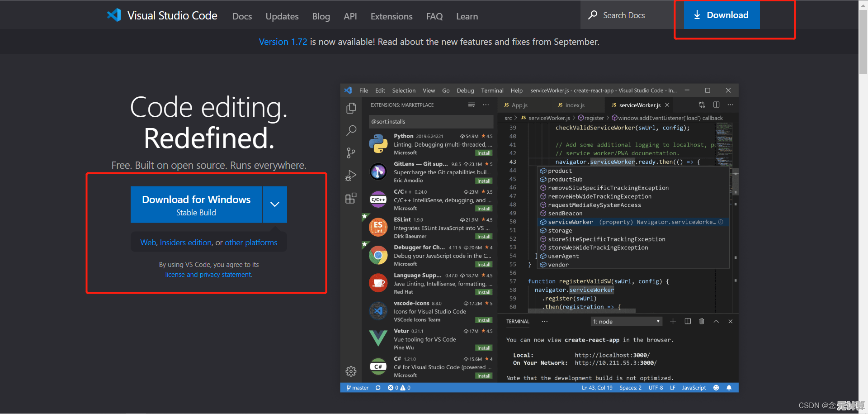Click the split terminal icon
The width and height of the screenshot is (868, 414).
[688, 321]
